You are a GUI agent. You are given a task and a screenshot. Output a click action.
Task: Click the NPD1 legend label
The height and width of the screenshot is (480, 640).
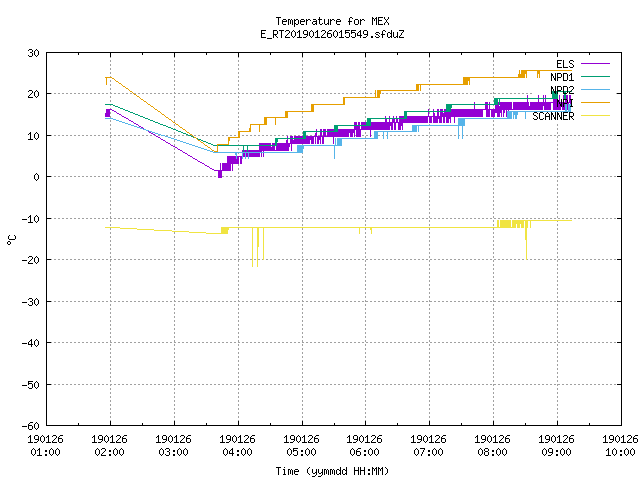pos(562,77)
